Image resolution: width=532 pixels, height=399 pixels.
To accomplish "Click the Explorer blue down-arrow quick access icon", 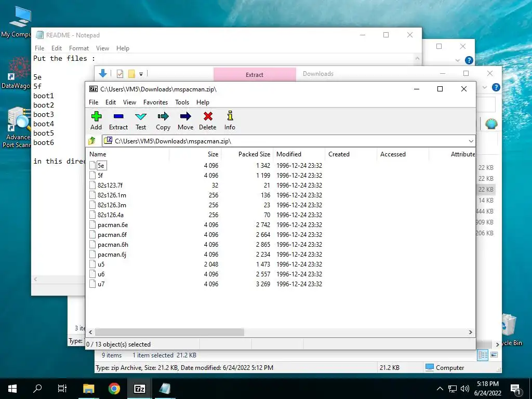I will pyautogui.click(x=103, y=73).
